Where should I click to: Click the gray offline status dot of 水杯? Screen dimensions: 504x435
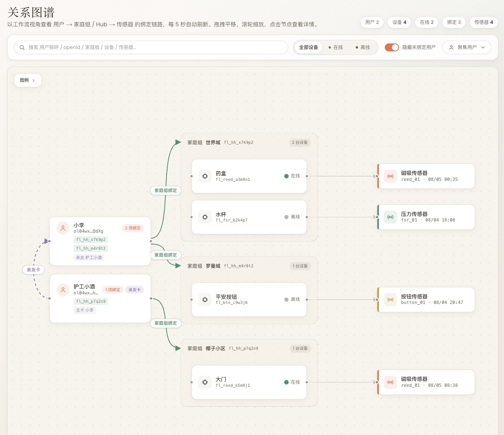(286, 217)
